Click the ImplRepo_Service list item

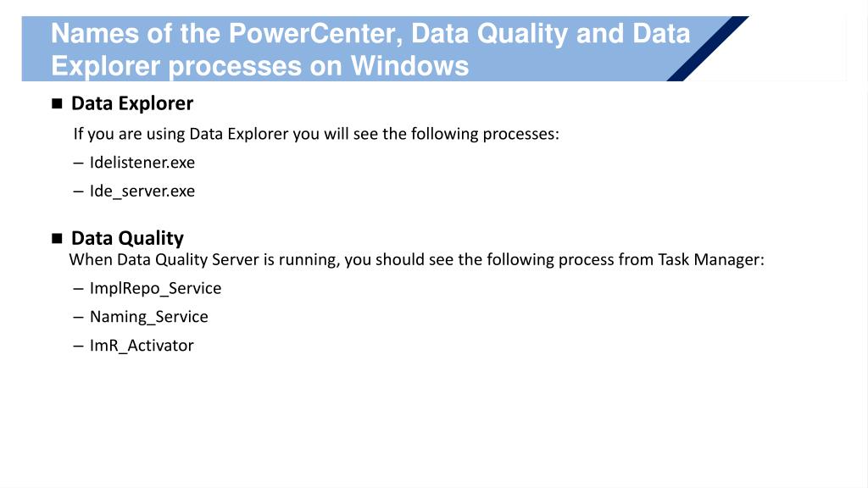click(x=156, y=289)
